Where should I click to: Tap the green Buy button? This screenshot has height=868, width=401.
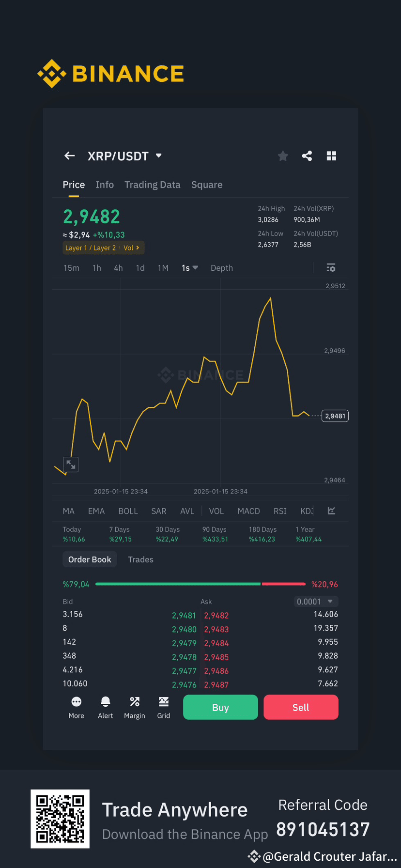[220, 707]
